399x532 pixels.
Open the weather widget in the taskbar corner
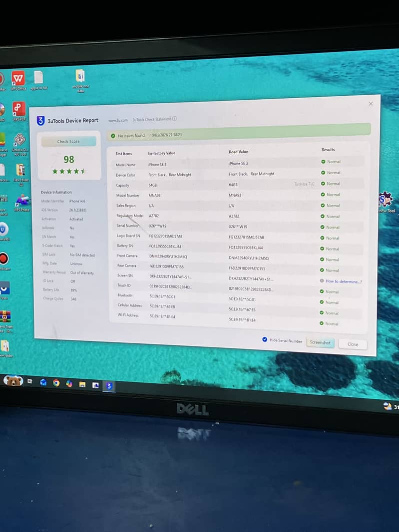click(x=391, y=406)
